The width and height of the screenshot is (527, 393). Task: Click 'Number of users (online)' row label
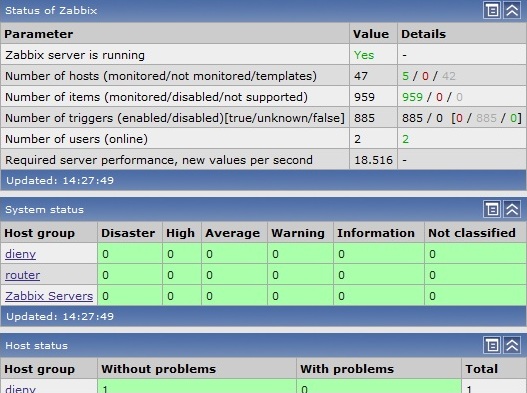tap(76, 139)
